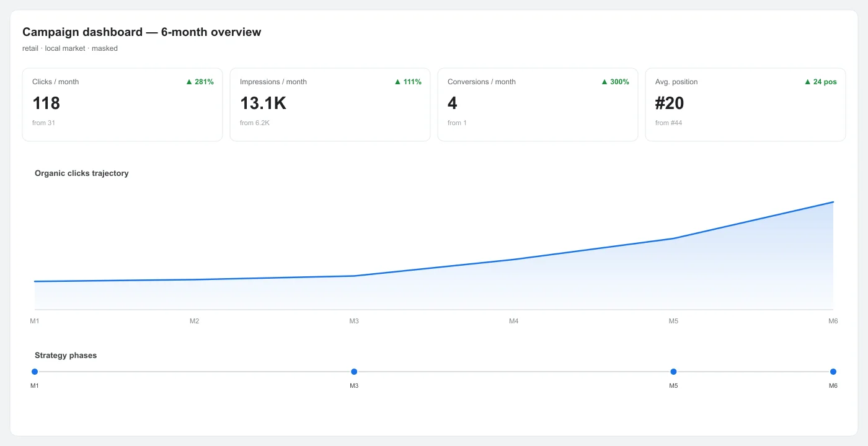
Task: Click the 'Avg. position' label
Action: pos(676,82)
